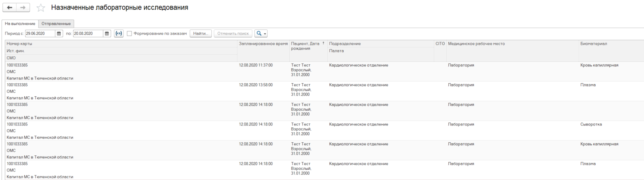
Task: Open calendar for period end date
Action: pos(107,34)
